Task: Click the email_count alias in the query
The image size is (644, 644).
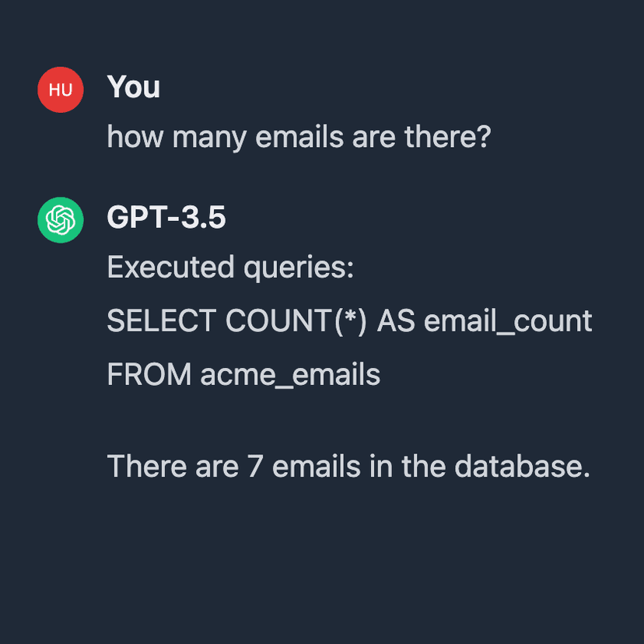Action: click(508, 321)
